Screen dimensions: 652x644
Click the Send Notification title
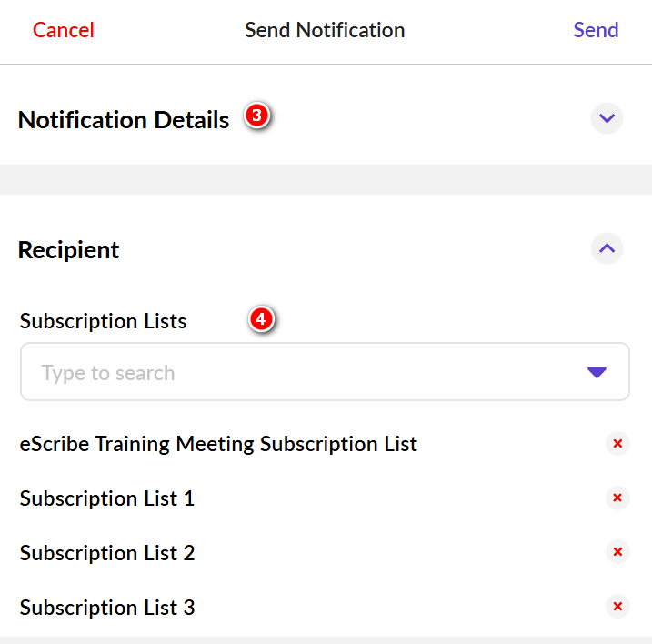point(325,30)
